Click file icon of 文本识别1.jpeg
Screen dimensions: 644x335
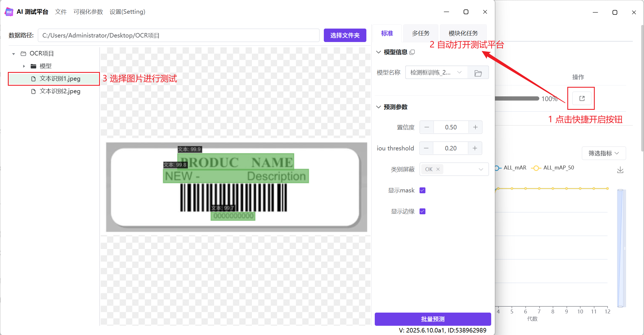click(34, 79)
